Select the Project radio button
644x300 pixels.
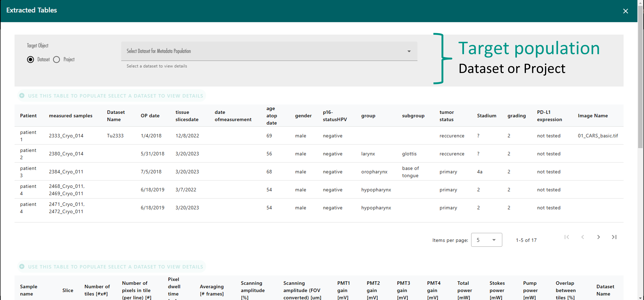click(x=56, y=59)
